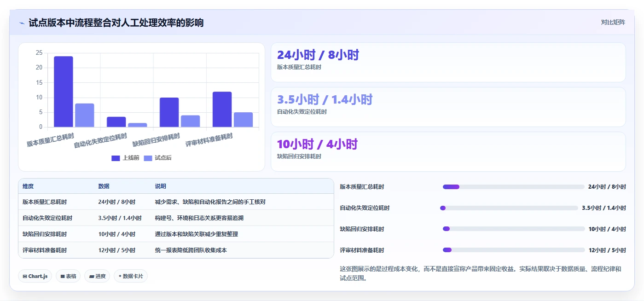Click the 缺陷回归安排耗时 progress bar
The height and width of the screenshot is (301, 644).
coord(514,229)
